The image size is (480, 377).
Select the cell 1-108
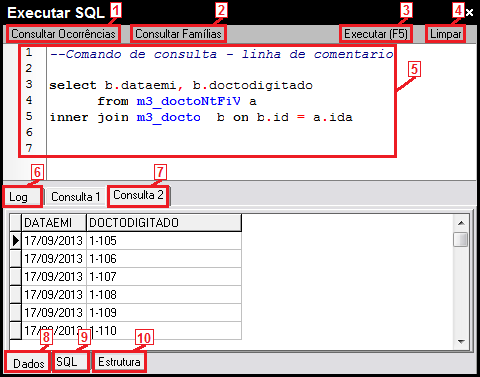[164, 295]
